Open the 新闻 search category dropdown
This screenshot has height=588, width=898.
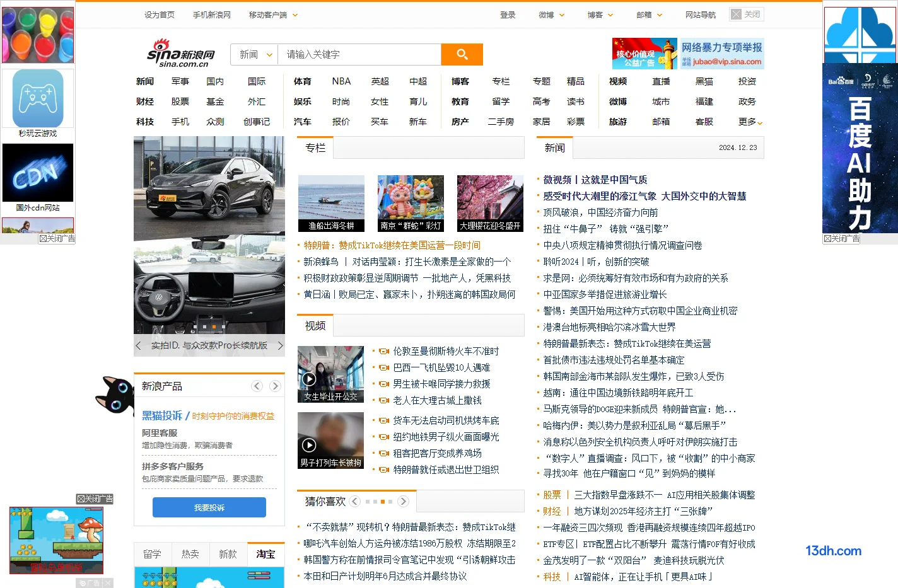coord(254,54)
